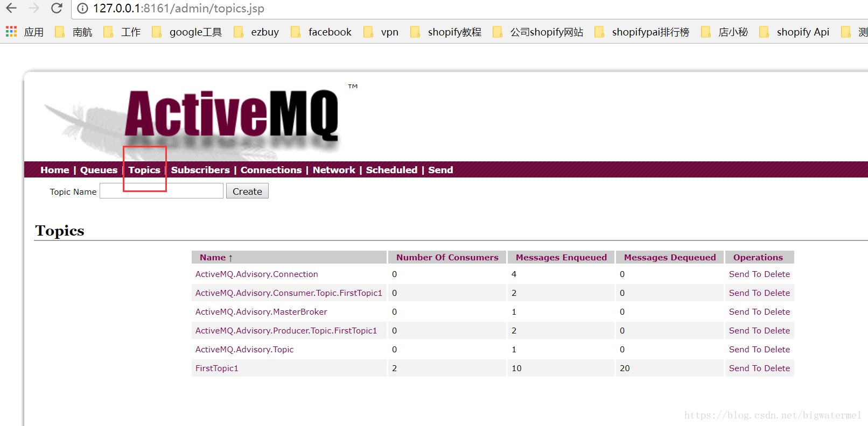Open the Connections page

(271, 170)
